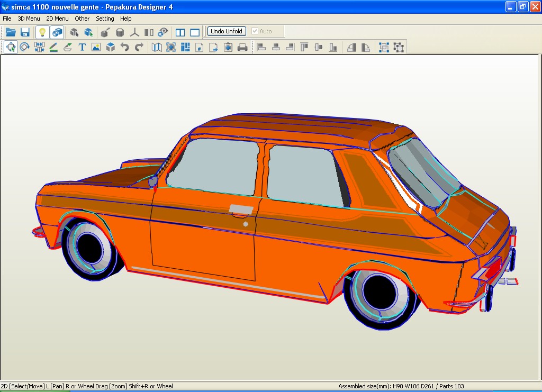Click the Open file folder icon
Image resolution: width=542 pixels, height=392 pixels.
click(x=11, y=32)
